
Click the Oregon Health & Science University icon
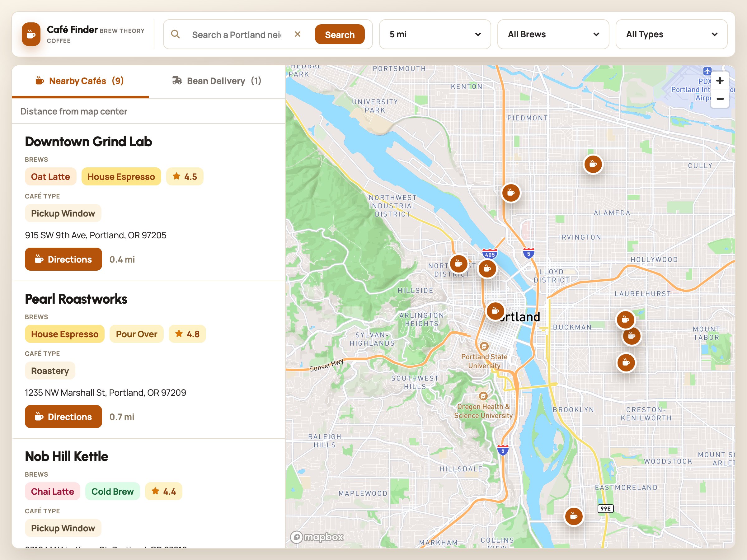[483, 396]
